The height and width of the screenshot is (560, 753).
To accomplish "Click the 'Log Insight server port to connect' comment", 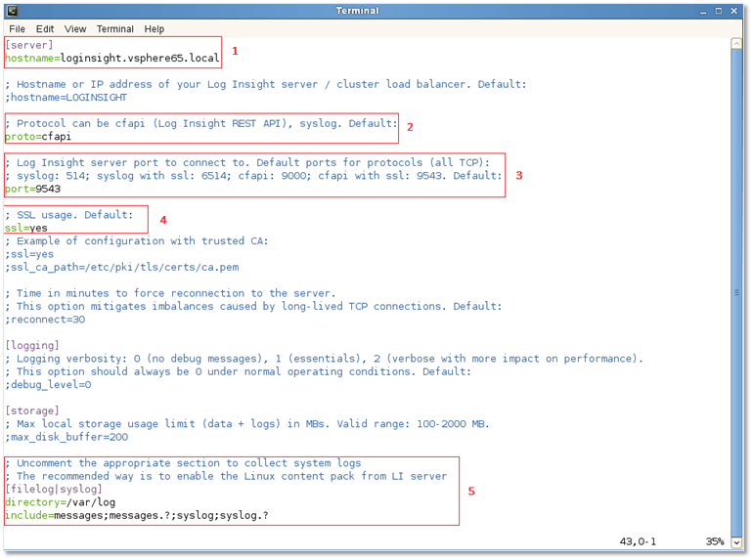I will (247, 162).
